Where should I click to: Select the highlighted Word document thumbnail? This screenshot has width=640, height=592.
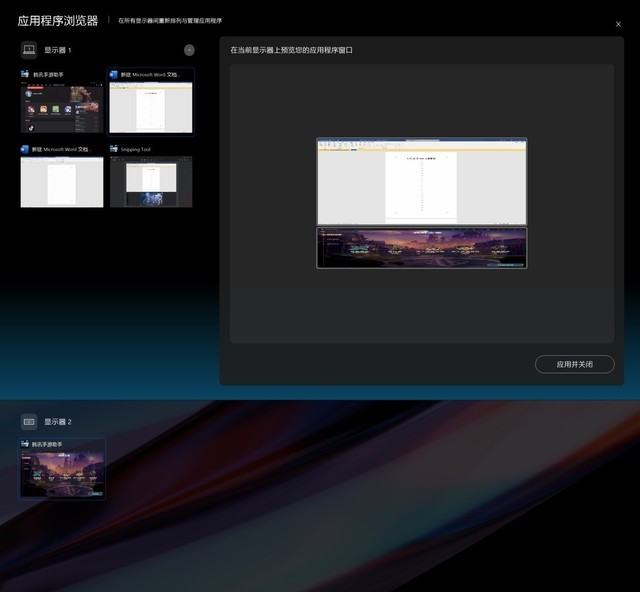[x=151, y=108]
